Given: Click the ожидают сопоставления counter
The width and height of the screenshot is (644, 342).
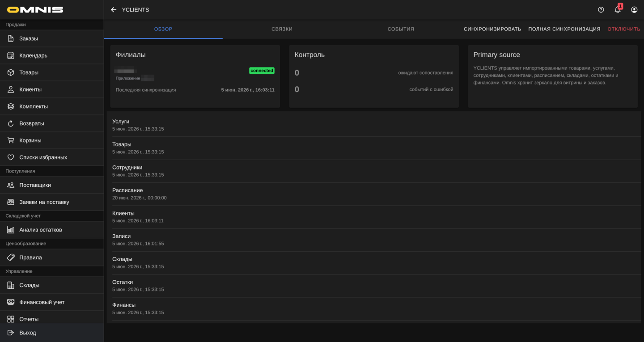Looking at the screenshot, I should pos(374,73).
